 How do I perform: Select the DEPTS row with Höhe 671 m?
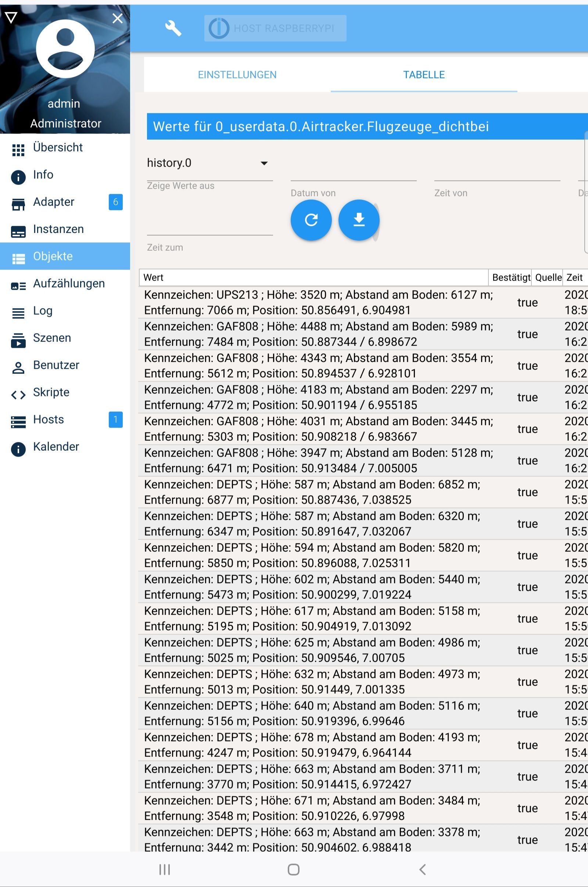coord(363,808)
